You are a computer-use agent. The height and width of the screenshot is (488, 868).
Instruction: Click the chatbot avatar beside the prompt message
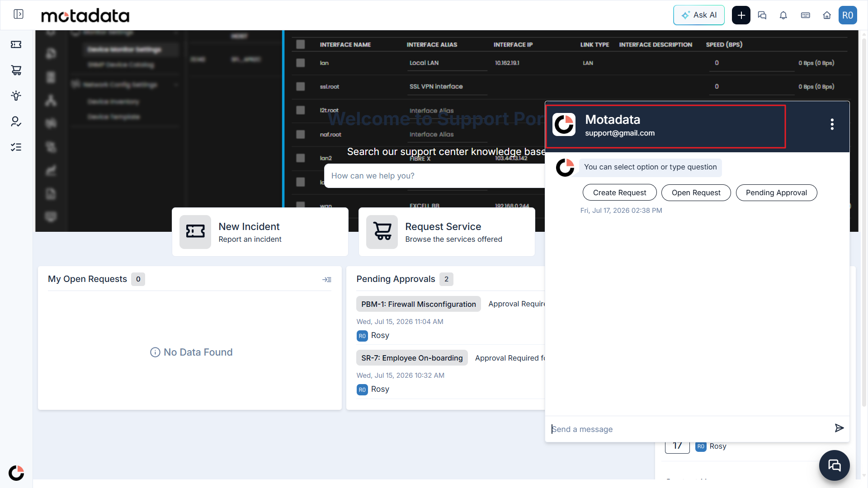coord(565,168)
